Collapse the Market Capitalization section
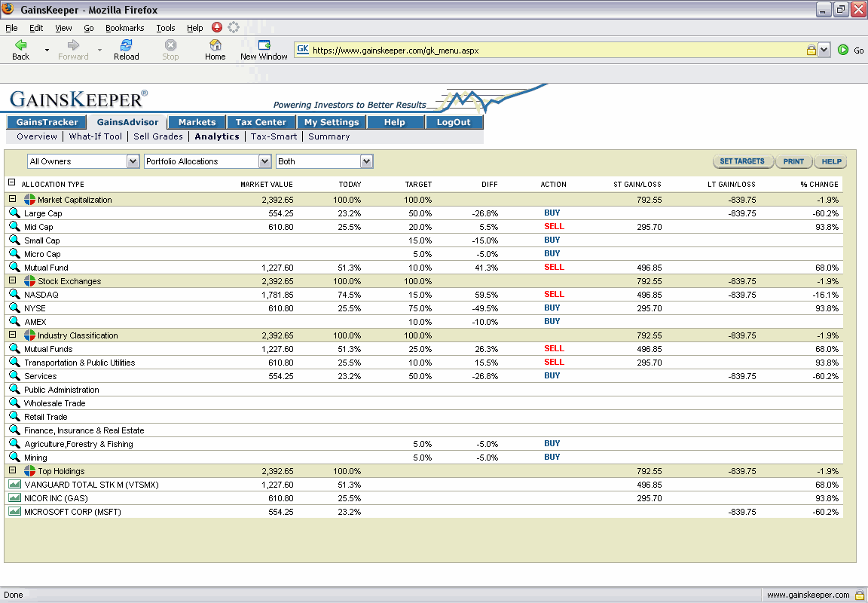Screen dimensions: 868x603 [11, 199]
